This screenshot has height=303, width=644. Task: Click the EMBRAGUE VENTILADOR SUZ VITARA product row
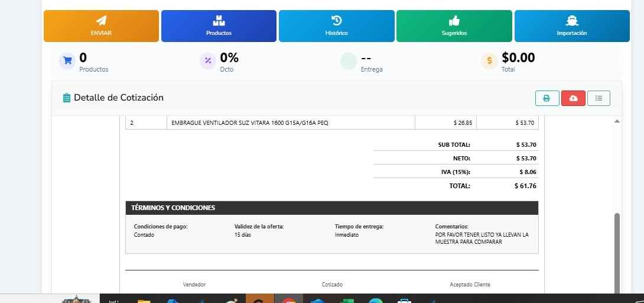tap(249, 123)
